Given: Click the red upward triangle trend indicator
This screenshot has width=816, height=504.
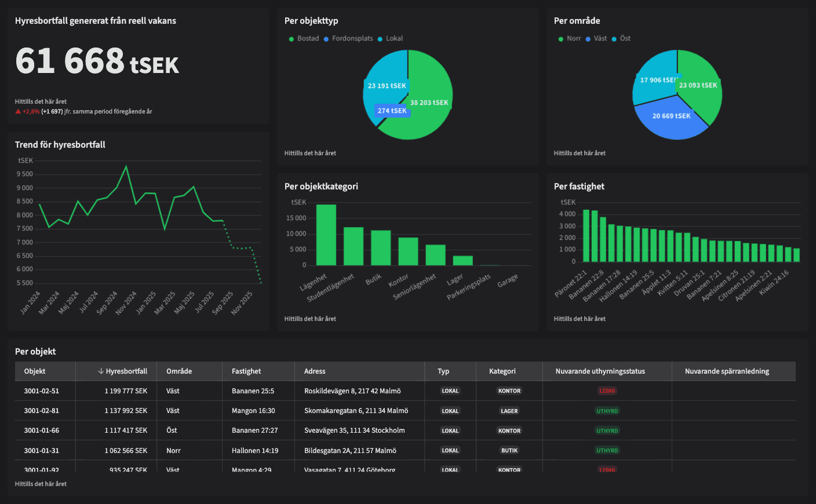Looking at the screenshot, I should (18, 112).
